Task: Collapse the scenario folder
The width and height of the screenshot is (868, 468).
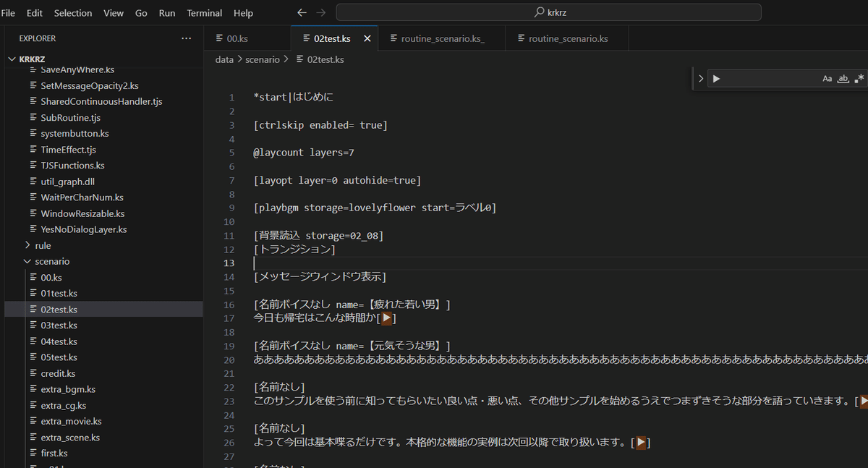Action: tap(28, 261)
